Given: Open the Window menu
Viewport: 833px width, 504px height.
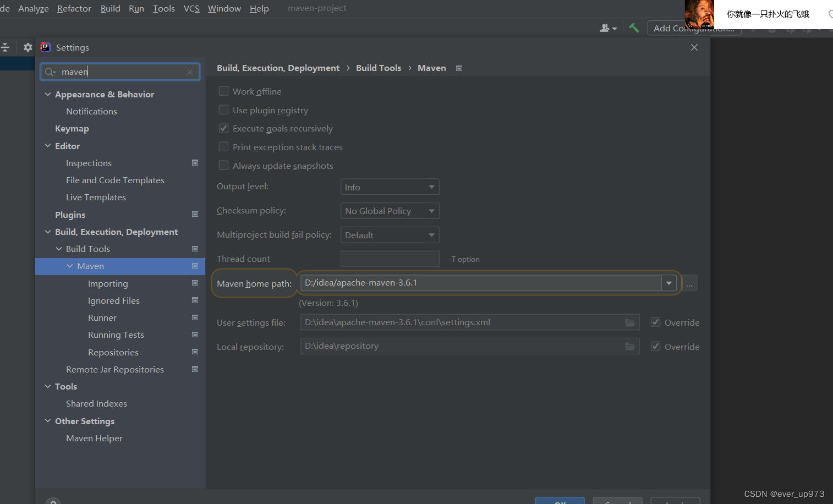Looking at the screenshot, I should pyautogui.click(x=224, y=9).
